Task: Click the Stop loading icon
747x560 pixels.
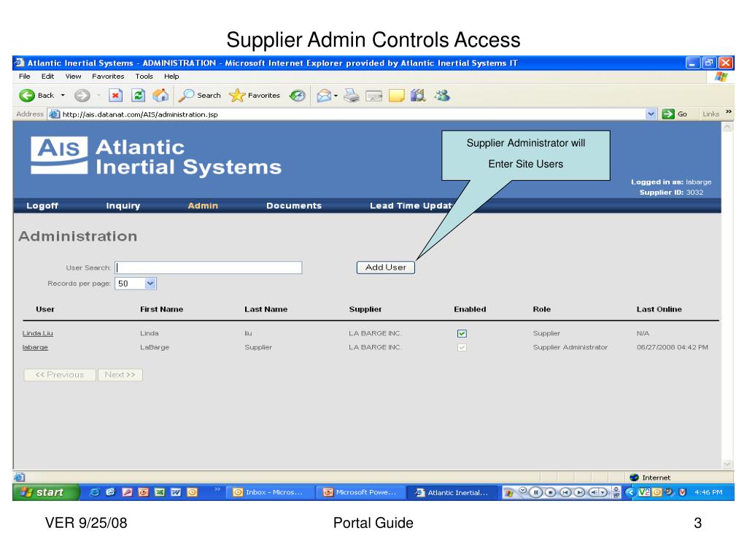Action: click(115, 96)
